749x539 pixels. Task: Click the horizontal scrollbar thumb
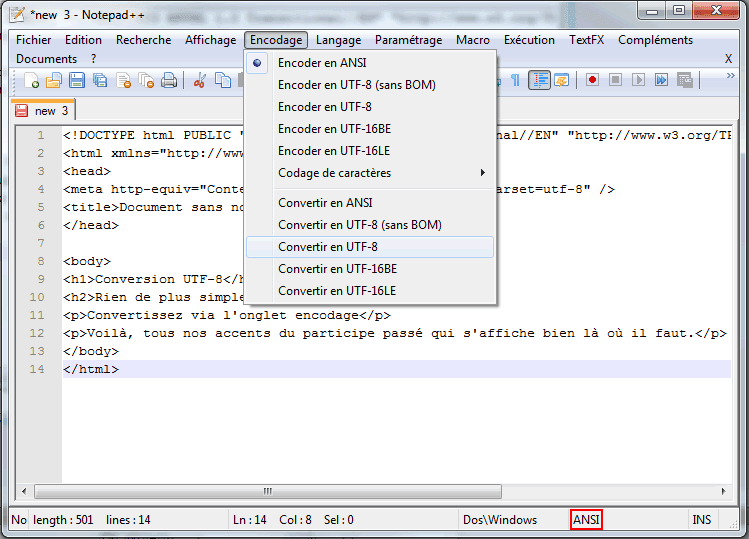tap(268, 491)
